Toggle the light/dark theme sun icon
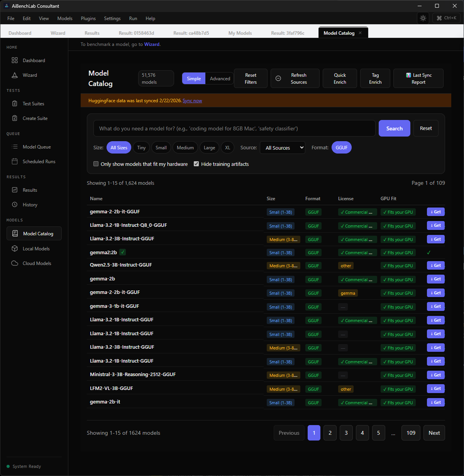The width and height of the screenshot is (464, 476). (x=423, y=18)
